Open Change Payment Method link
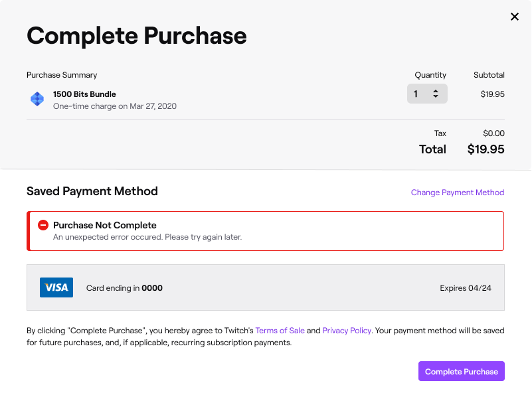Image resolution: width=532 pixels, height=401 pixels. point(458,193)
